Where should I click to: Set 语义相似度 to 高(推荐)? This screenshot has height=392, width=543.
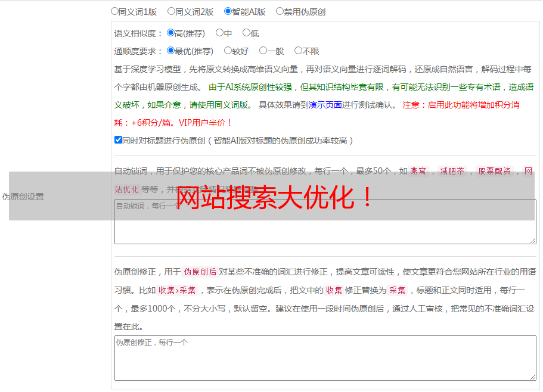tap(170, 33)
